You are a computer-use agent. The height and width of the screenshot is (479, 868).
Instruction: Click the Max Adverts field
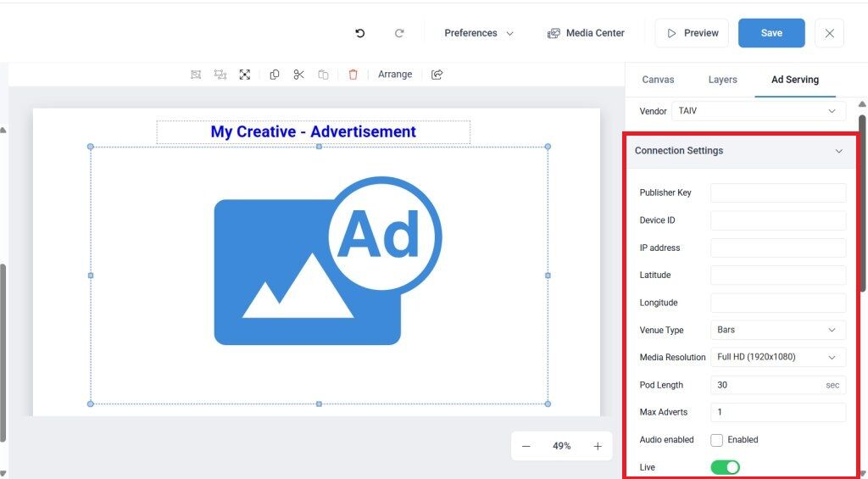click(778, 412)
